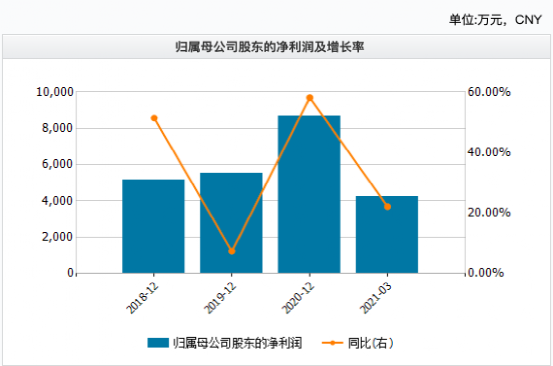The width and height of the screenshot is (553, 366).
Task: Click the 2019-12 net profit bar
Action: [x=231, y=223]
